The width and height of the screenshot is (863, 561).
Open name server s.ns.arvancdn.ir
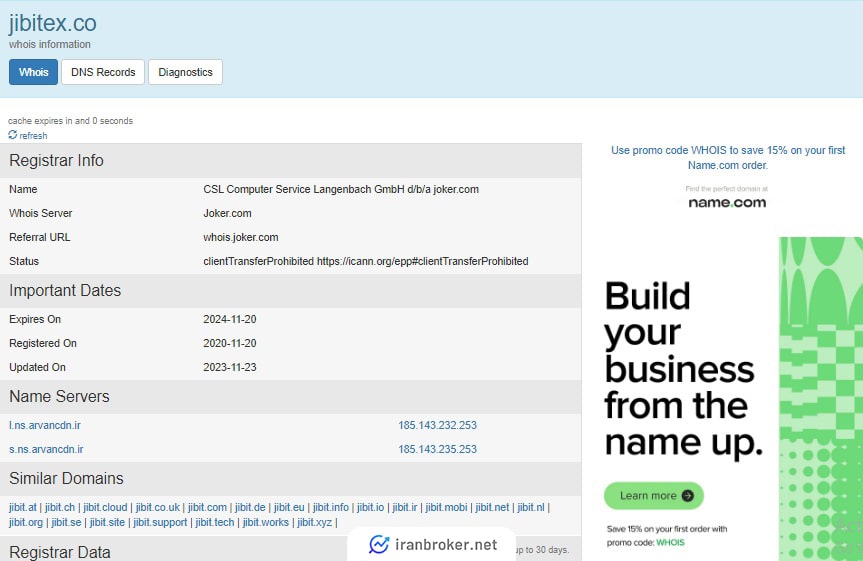click(46, 449)
